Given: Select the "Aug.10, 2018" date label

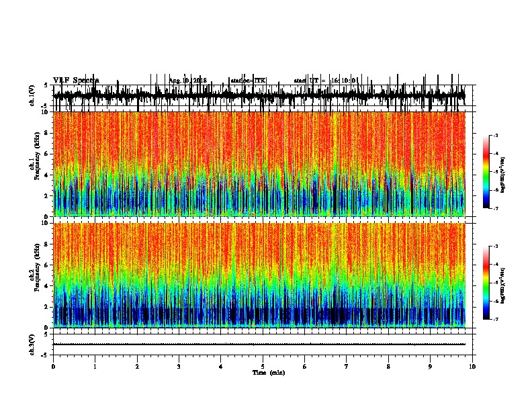Looking at the screenshot, I should [187, 81].
